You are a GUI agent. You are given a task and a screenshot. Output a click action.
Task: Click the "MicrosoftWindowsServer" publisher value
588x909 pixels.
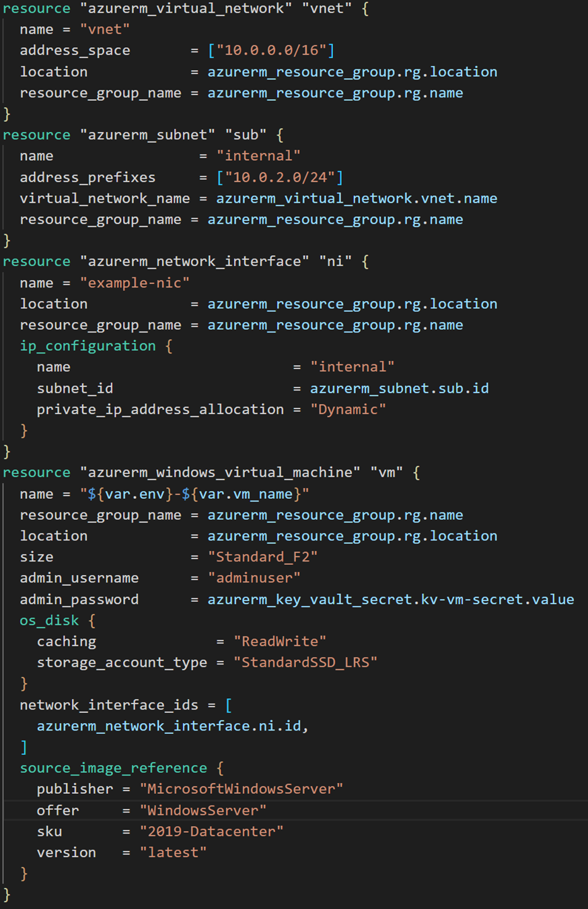coord(242,789)
